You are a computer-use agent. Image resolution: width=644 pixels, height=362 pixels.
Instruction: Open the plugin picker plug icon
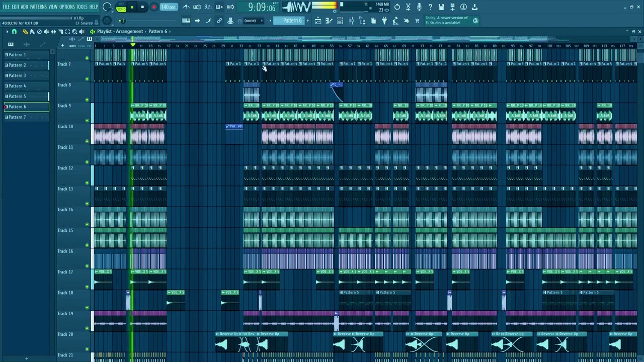[x=384, y=21]
